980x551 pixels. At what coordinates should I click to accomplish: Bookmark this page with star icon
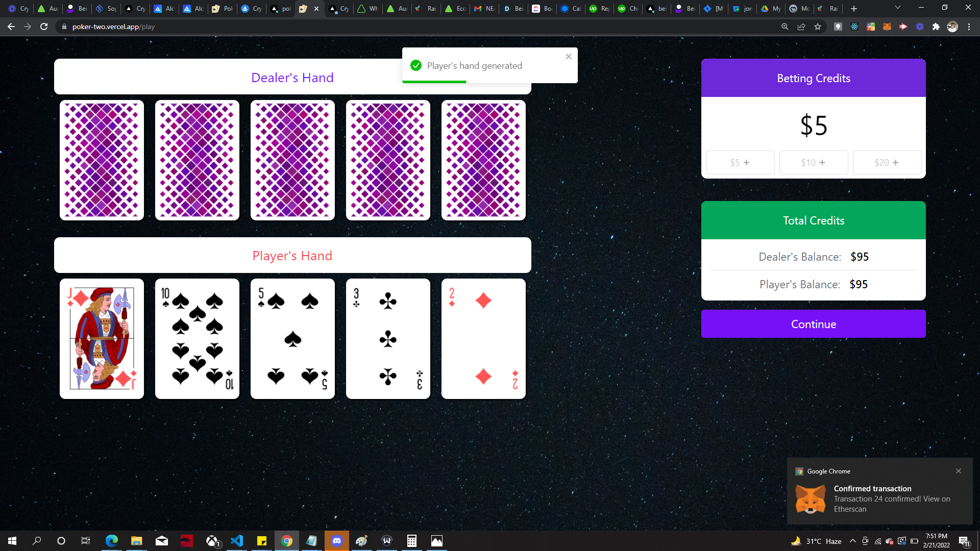tap(818, 27)
